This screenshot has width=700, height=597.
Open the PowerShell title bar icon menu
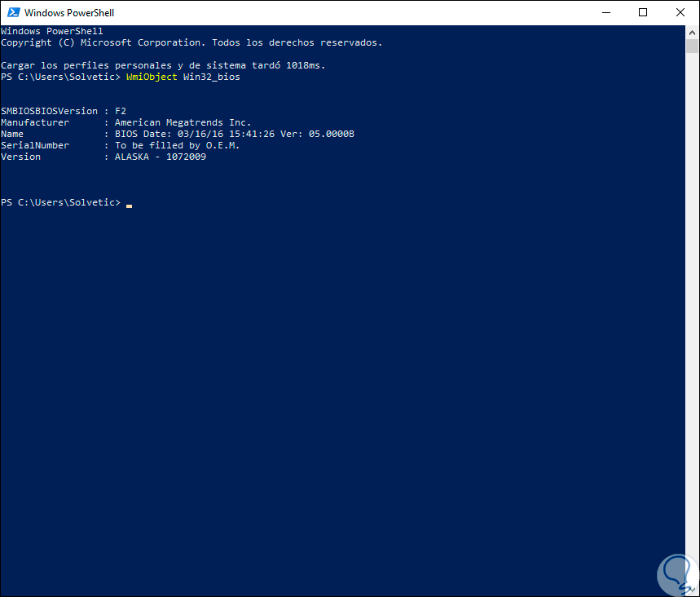click(12, 12)
